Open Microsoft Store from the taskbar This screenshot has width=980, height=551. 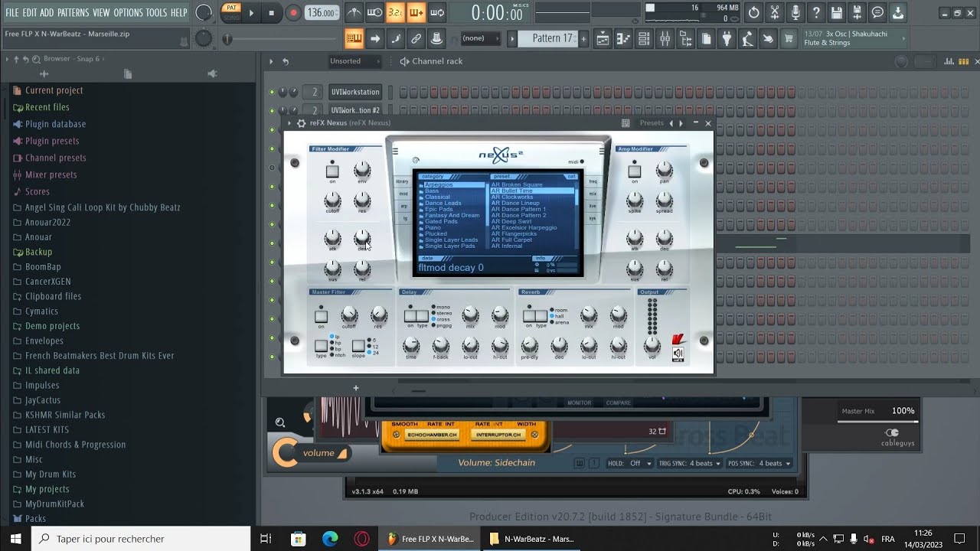pyautogui.click(x=299, y=539)
